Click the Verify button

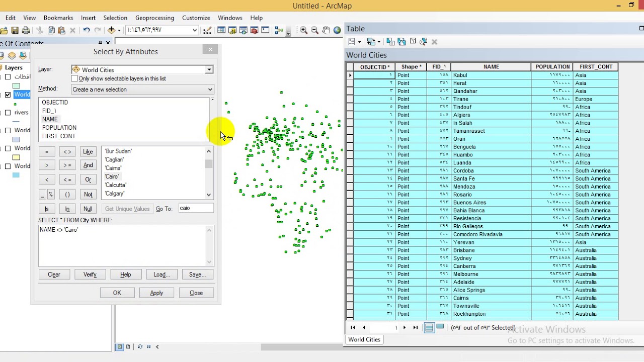tap(90, 275)
